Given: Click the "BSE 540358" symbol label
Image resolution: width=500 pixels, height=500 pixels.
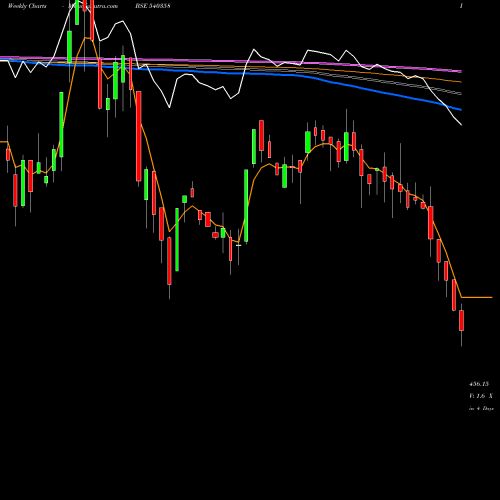Looking at the screenshot, I should coord(153,6).
